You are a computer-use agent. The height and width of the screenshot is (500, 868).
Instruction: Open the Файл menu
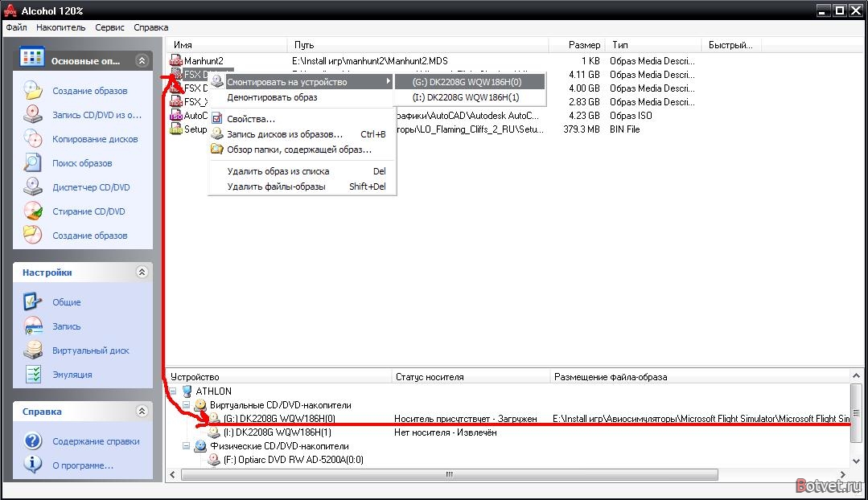click(x=17, y=27)
